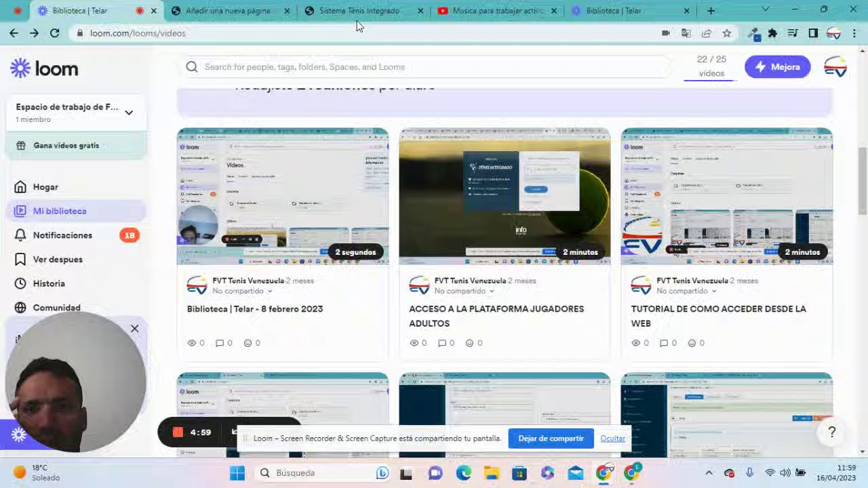Switch to Sistema Tenis Integrado tab

[363, 11]
